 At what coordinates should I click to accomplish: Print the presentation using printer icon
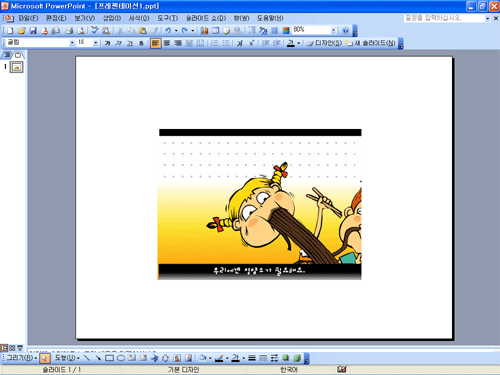[x=69, y=31]
